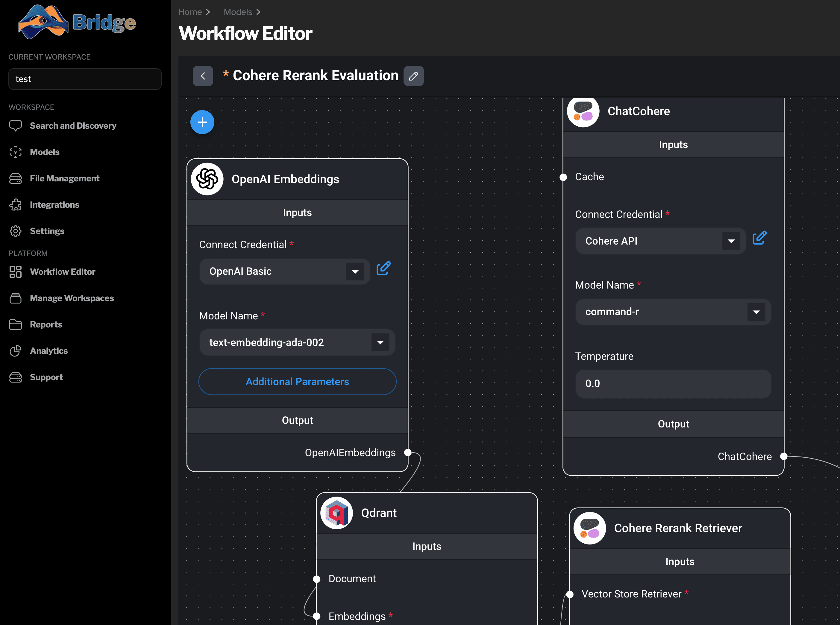840x625 pixels.
Task: Click the OpenAI Embeddings Output header
Action: point(297,420)
